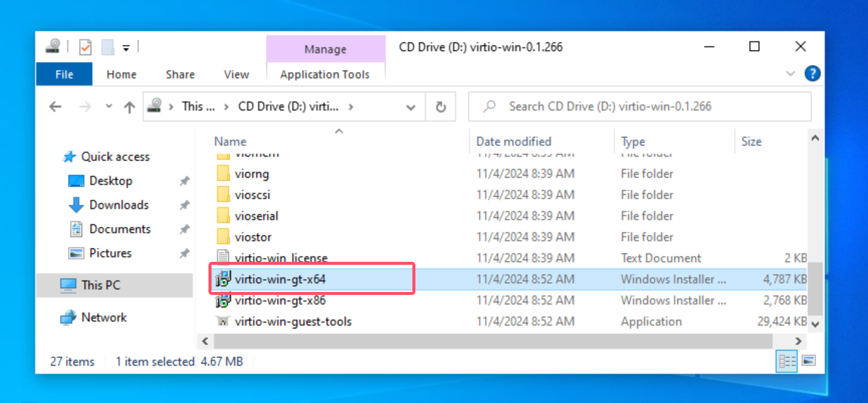Open the Help question mark icon

[x=812, y=74]
